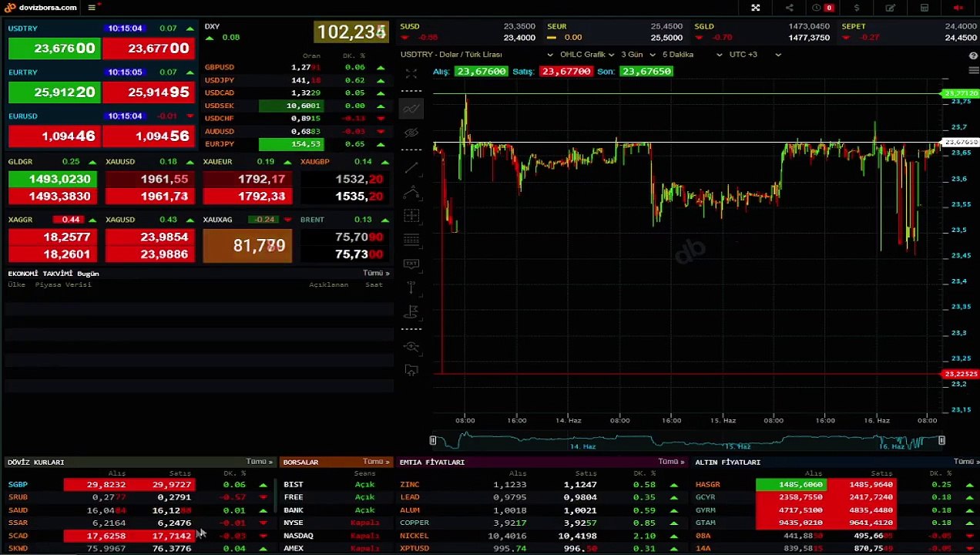Viewport: 980px width, 555px height.
Task: Click the dollar sign currency icon
Action: pos(857,8)
